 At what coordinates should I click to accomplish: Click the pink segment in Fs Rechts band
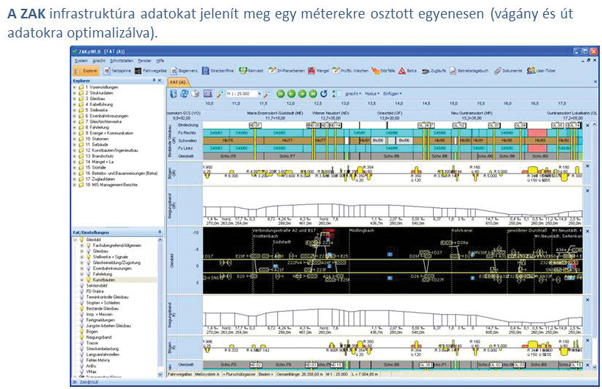click(x=537, y=133)
